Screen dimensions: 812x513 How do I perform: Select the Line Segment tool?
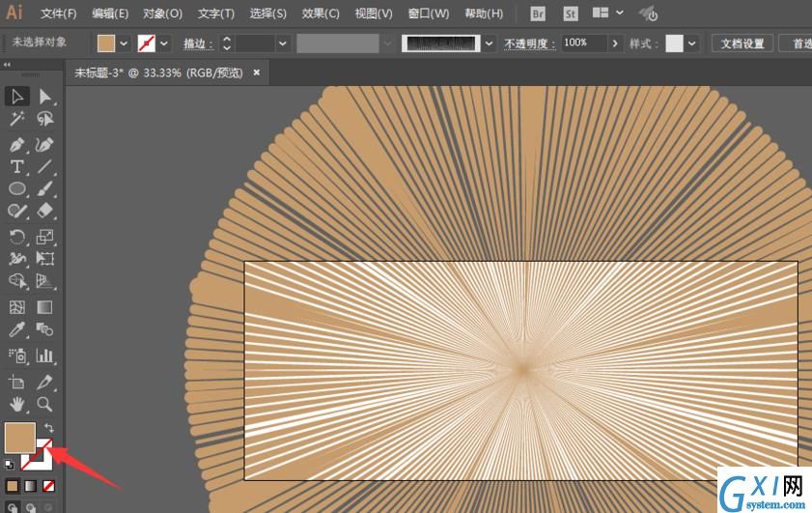coord(45,167)
